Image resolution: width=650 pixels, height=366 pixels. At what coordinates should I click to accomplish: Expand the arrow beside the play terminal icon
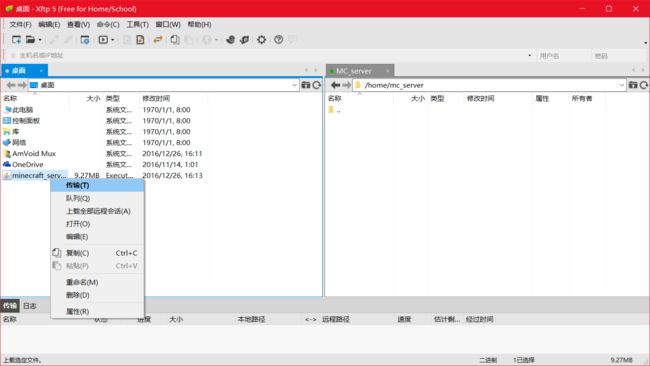coord(113,40)
